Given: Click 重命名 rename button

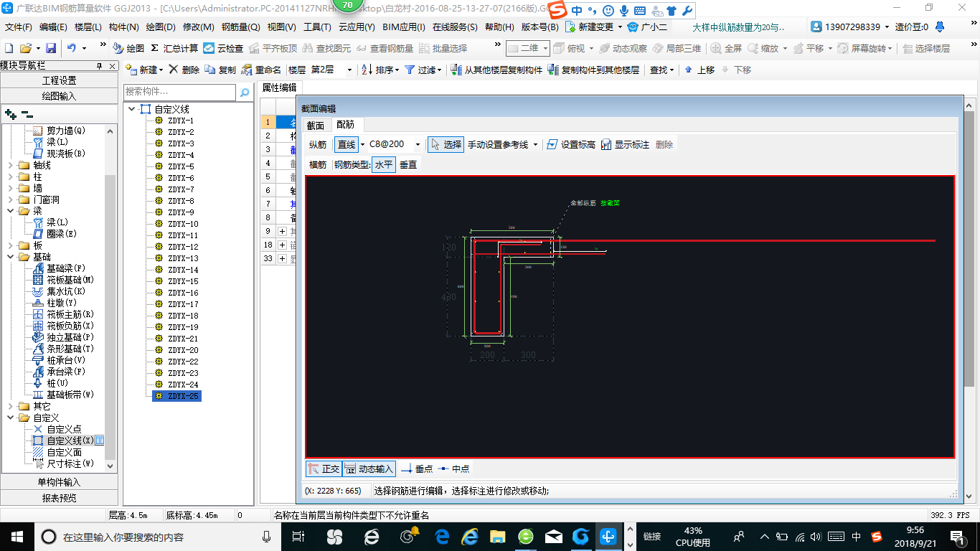Looking at the screenshot, I should [x=261, y=70].
